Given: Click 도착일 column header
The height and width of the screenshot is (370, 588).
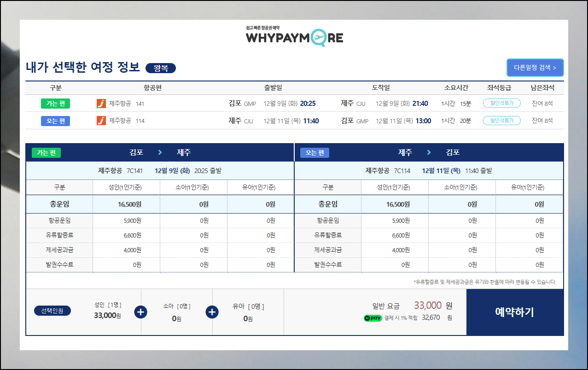Looking at the screenshot, I should [381, 88].
